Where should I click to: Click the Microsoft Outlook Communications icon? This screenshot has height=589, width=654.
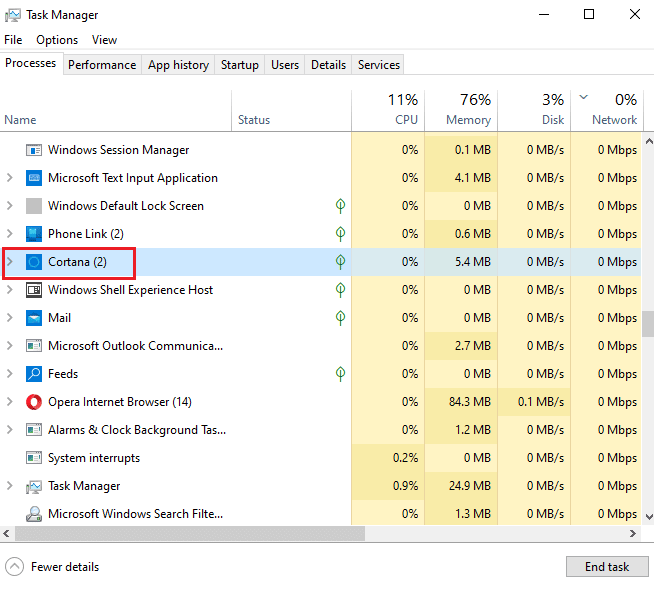click(x=34, y=346)
